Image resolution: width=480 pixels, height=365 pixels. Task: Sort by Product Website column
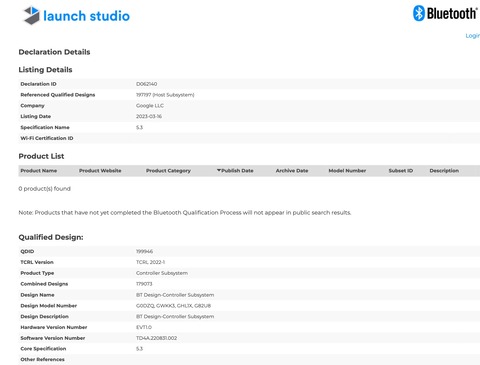(x=100, y=171)
